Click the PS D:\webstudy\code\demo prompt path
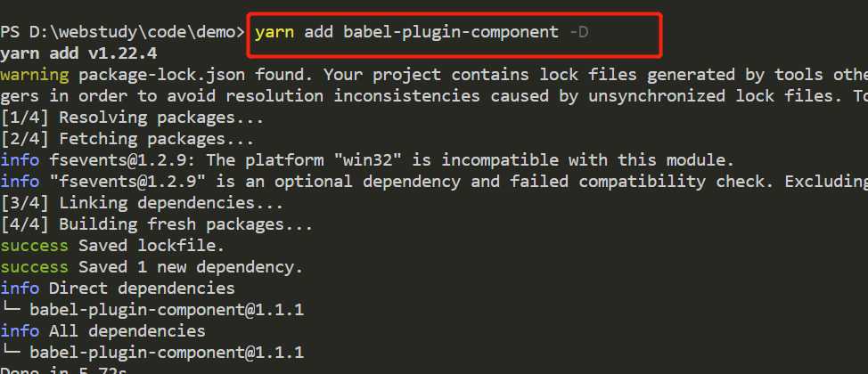Image resolution: width=868 pixels, height=374 pixels. [122, 32]
